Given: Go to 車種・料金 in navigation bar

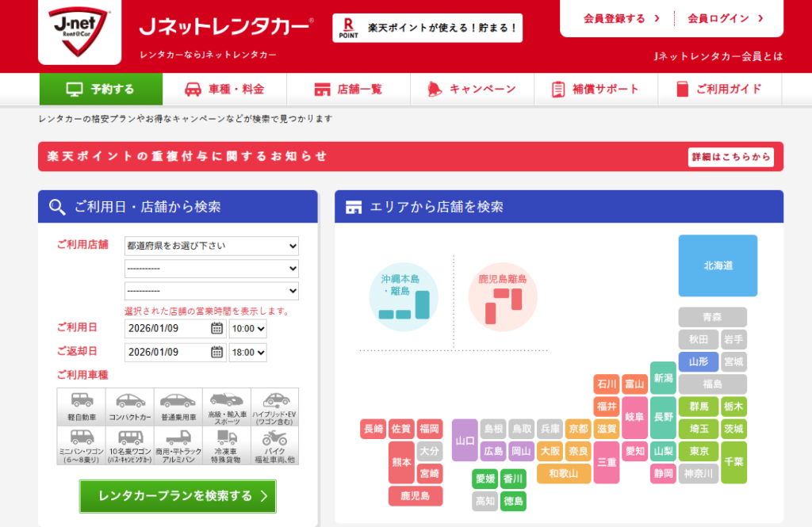Looking at the screenshot, I should pos(224,90).
